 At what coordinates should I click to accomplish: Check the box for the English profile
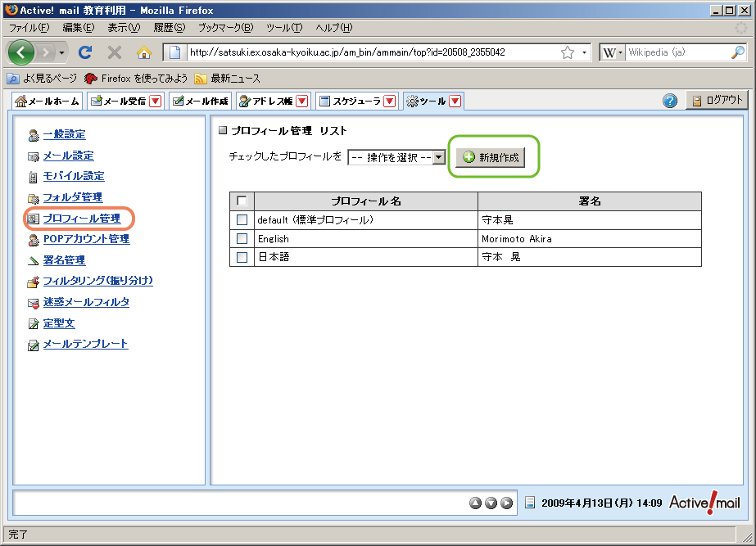click(x=242, y=239)
